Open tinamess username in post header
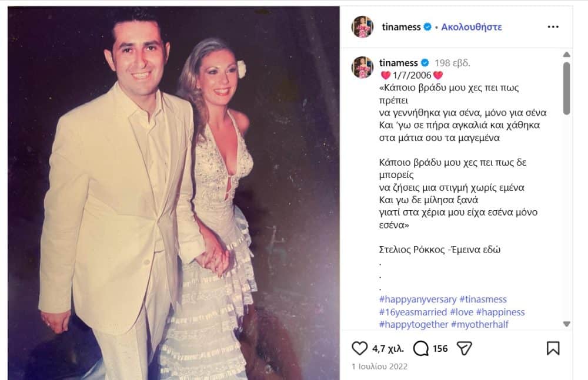 tap(400, 27)
